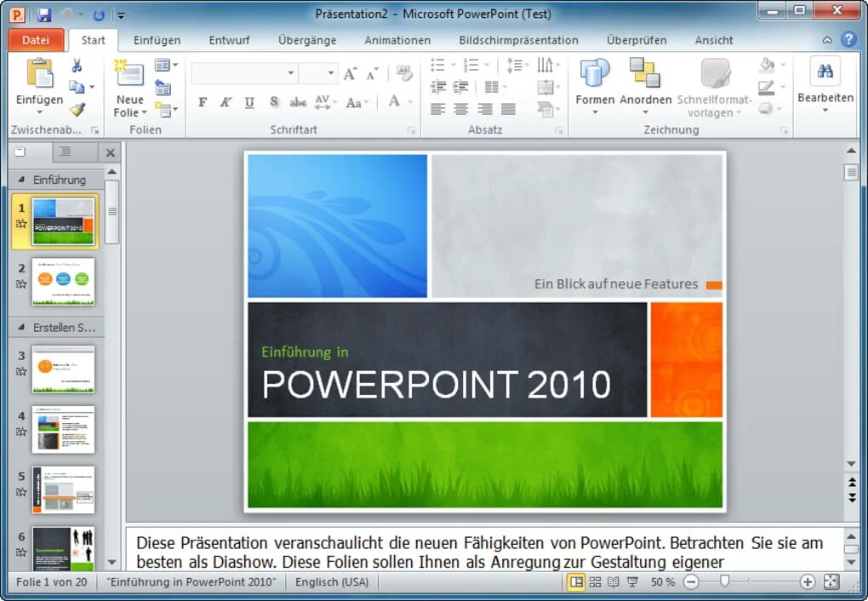Open the Schriftart dialog launcher

click(x=411, y=130)
